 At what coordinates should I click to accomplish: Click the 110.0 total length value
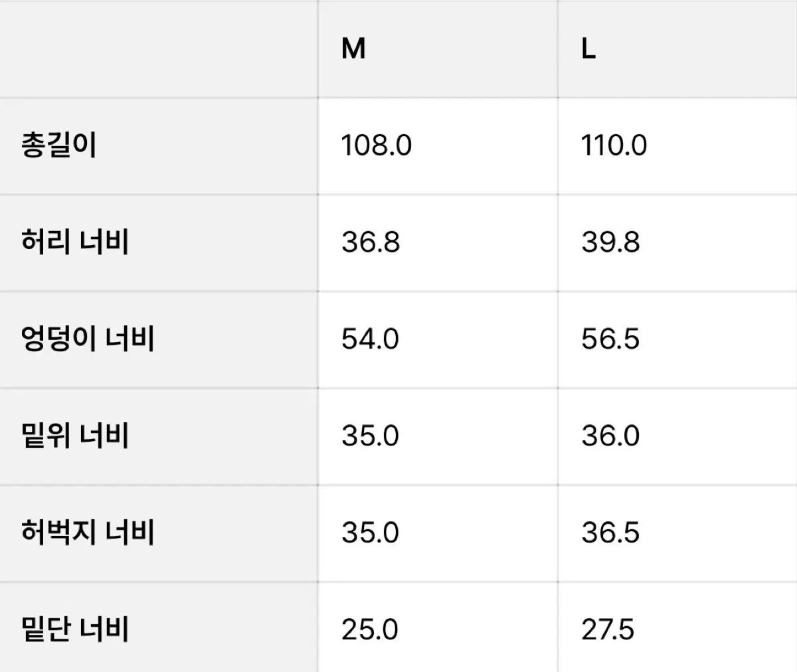(x=614, y=145)
